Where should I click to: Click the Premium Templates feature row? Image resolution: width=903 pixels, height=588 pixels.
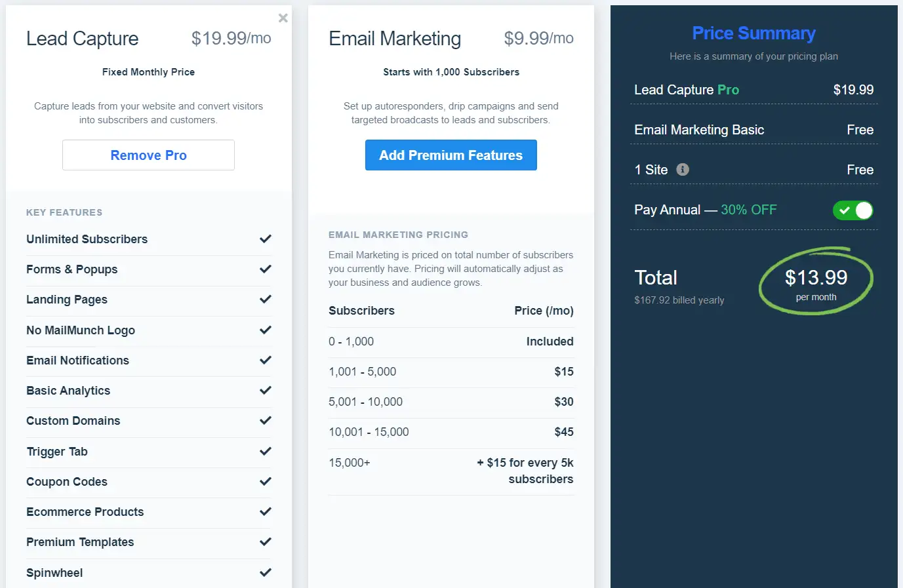click(x=80, y=542)
